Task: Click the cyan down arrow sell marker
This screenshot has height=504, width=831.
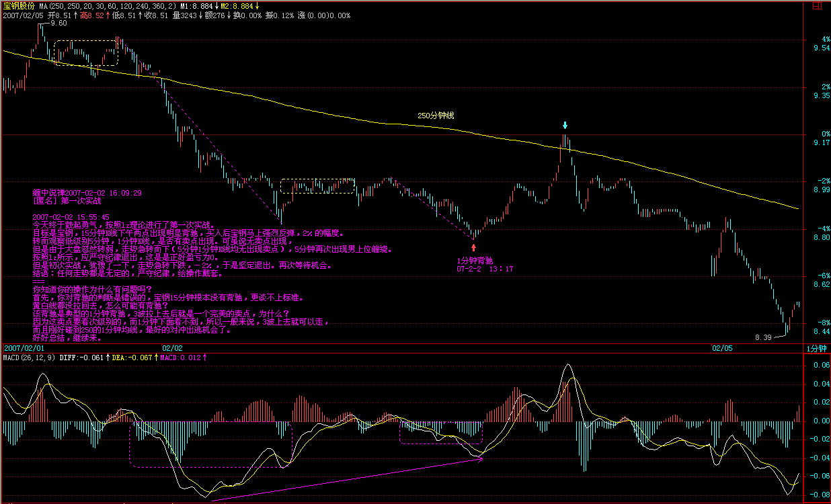Action: click(565, 126)
